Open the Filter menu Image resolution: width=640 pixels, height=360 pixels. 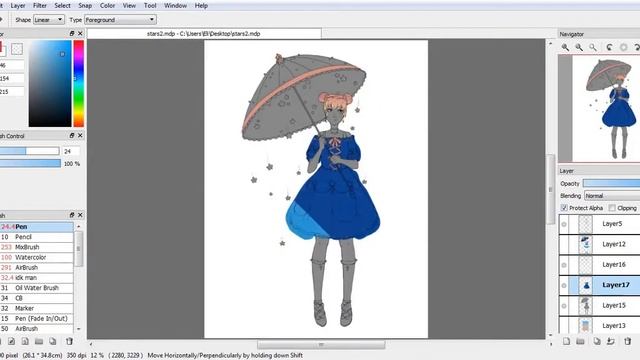pyautogui.click(x=40, y=6)
